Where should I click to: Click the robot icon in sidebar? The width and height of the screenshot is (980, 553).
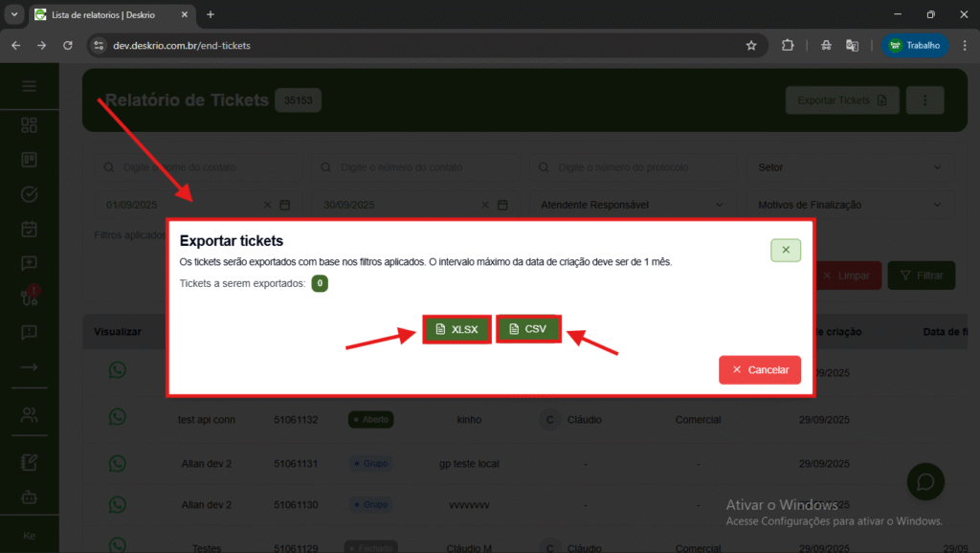[x=29, y=498]
